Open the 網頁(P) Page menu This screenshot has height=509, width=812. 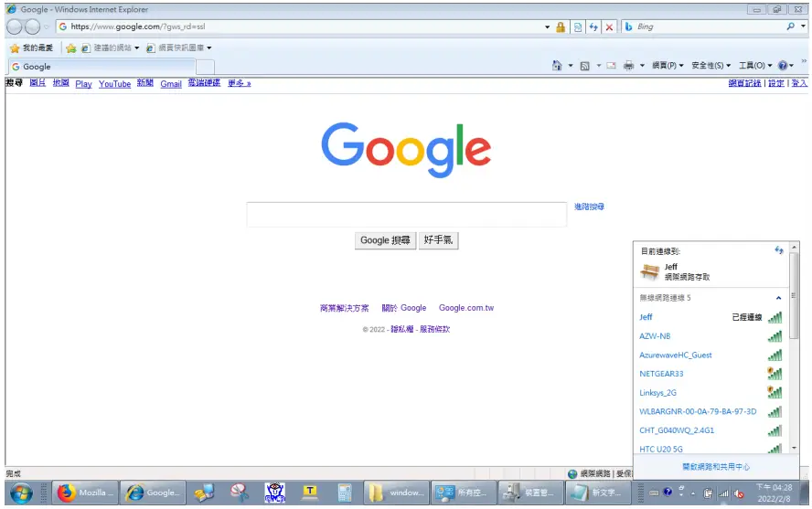pos(668,66)
